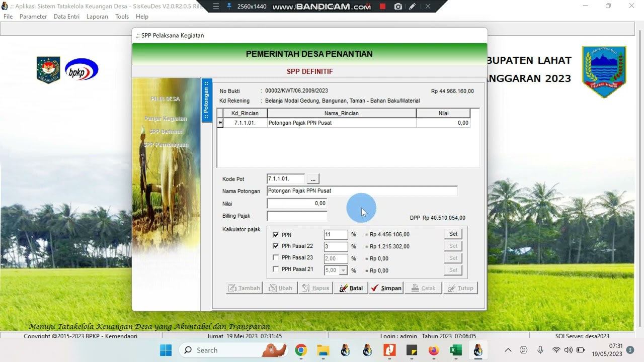Open the Laporan menu

coord(97,17)
